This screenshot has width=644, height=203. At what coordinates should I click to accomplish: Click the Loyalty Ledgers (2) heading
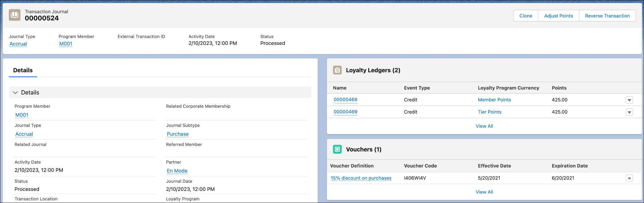[373, 70]
